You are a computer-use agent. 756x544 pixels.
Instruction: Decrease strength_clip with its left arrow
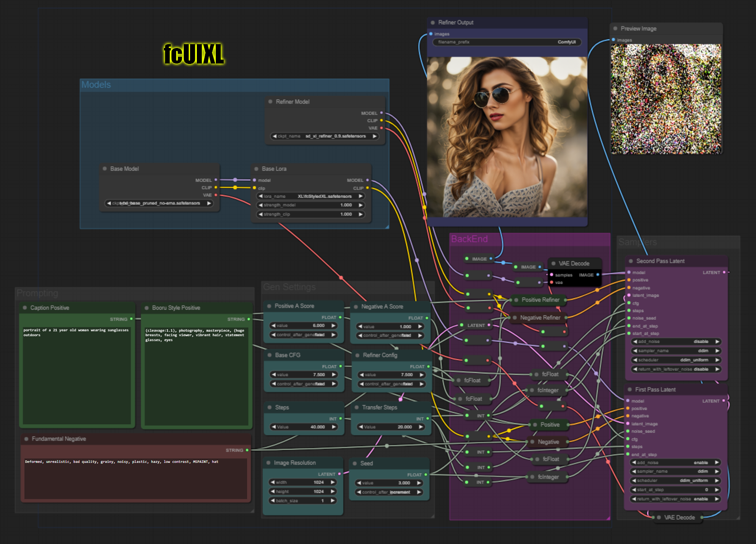(x=261, y=214)
